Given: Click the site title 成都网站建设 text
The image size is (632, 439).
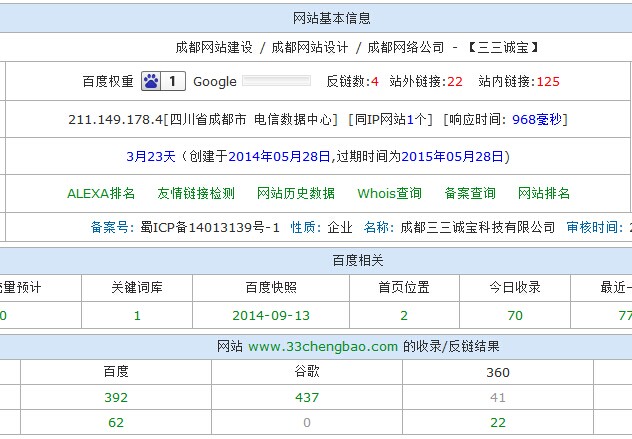Looking at the screenshot, I should [x=214, y=48].
